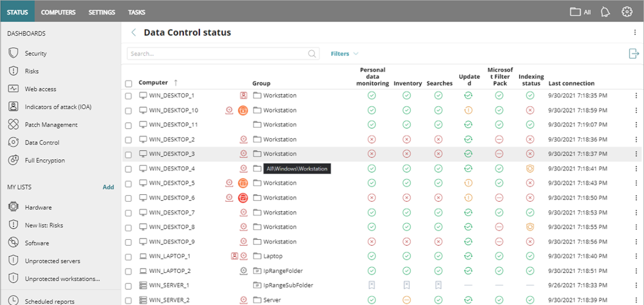
Task: Open the Unprotected servers list
Action: [x=52, y=261]
